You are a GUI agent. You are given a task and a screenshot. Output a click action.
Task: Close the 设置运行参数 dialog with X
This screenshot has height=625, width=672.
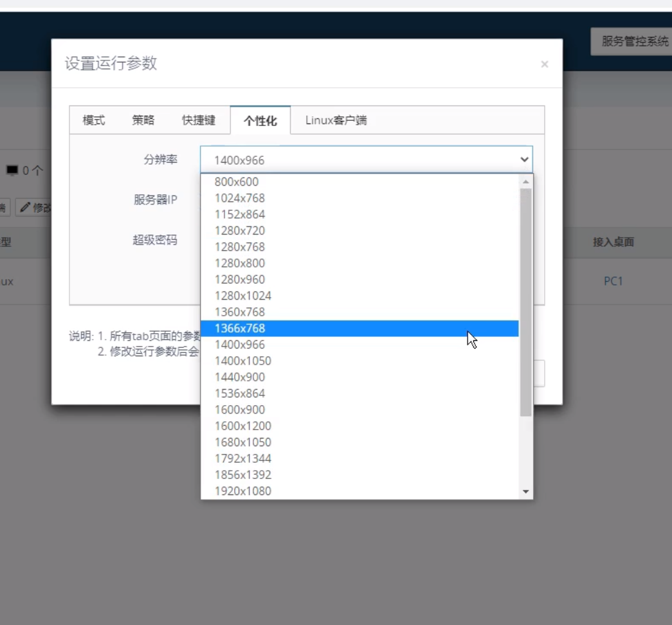pyautogui.click(x=544, y=64)
